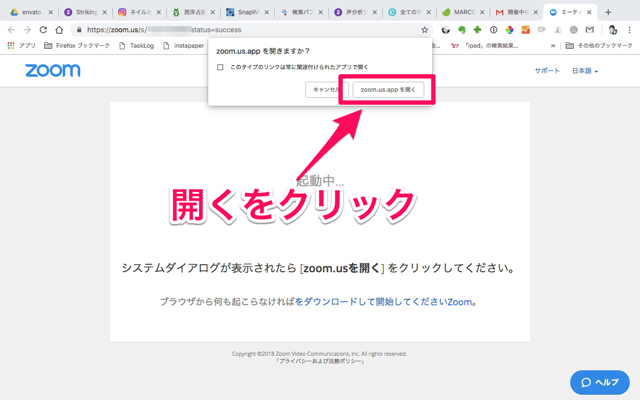
Task: Click the rainbow color wheel extension icon
Action: (x=509, y=30)
